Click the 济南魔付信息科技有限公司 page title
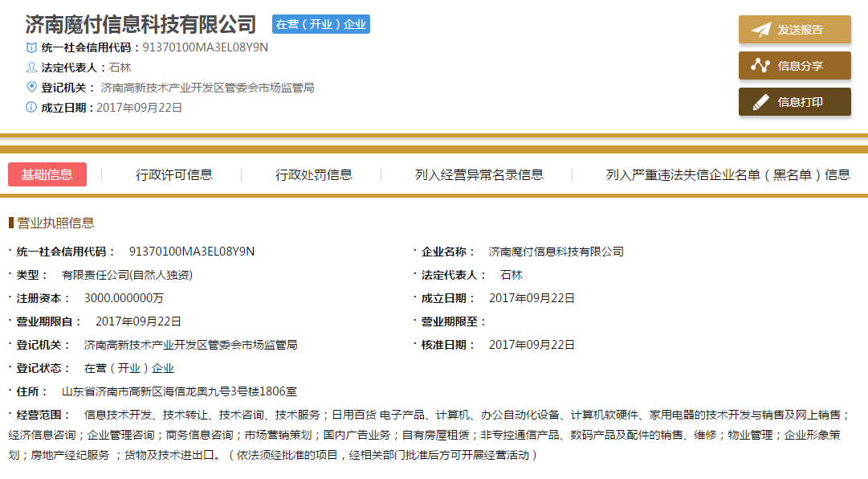 point(141,24)
